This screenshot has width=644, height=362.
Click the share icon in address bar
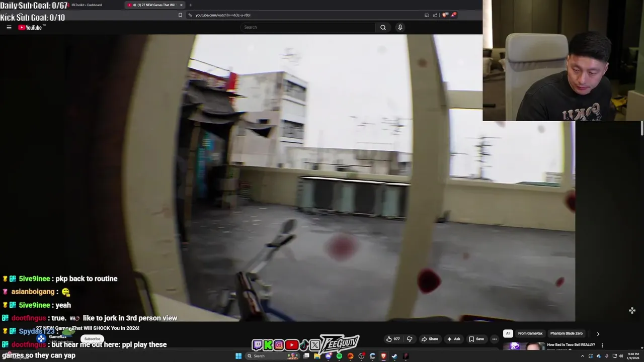(x=435, y=15)
